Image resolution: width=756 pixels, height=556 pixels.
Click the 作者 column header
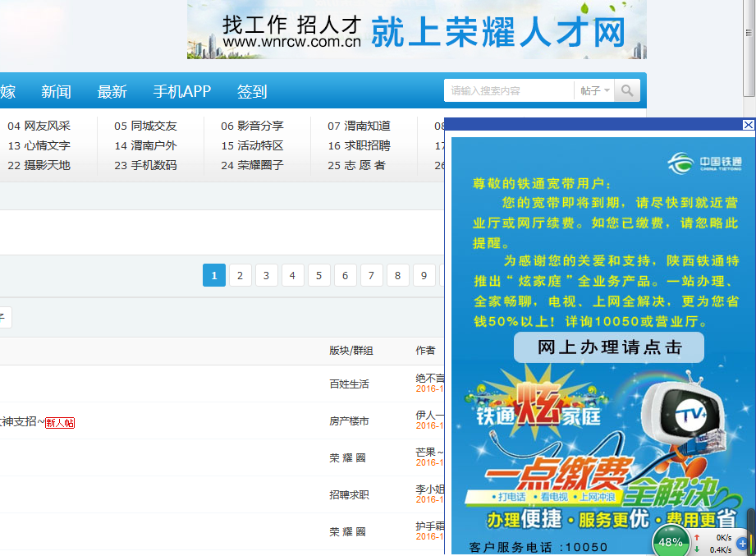pos(425,351)
